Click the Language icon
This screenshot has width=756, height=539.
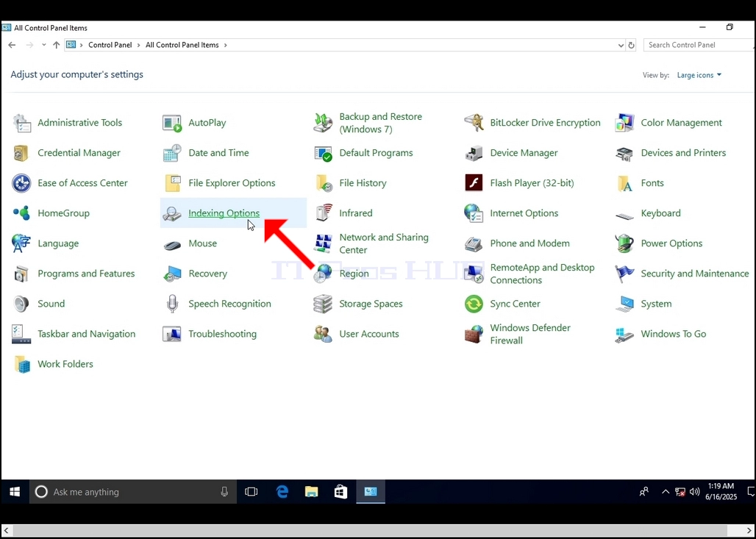(22, 243)
